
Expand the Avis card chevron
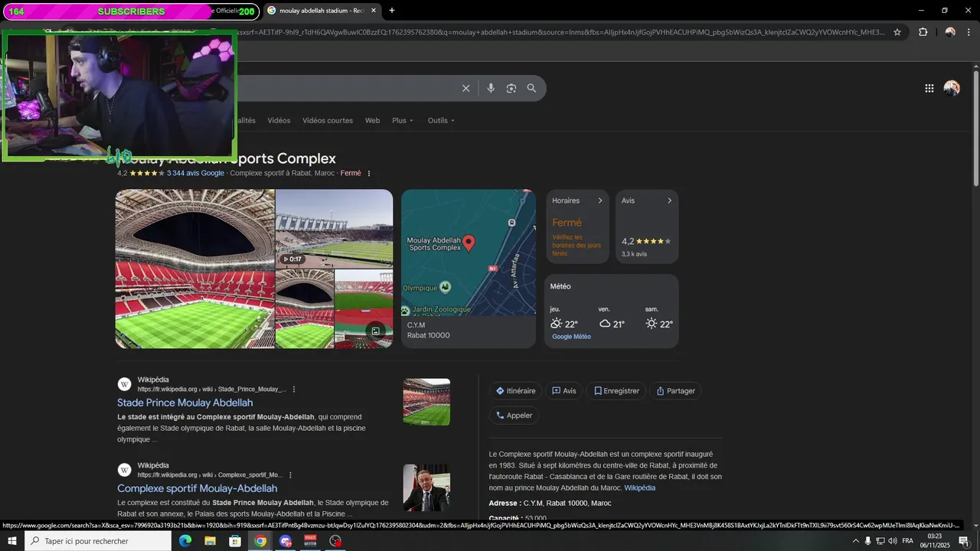669,201
